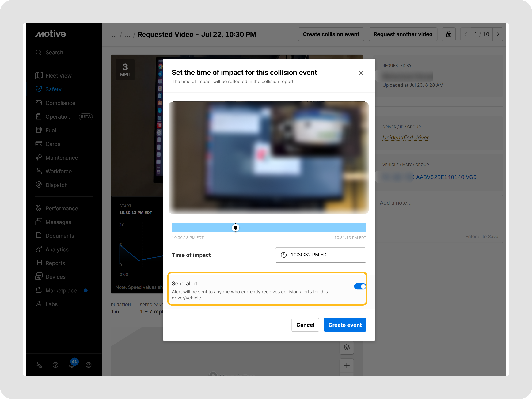Click the Workforce person icon
The height and width of the screenshot is (399, 532).
tap(39, 171)
